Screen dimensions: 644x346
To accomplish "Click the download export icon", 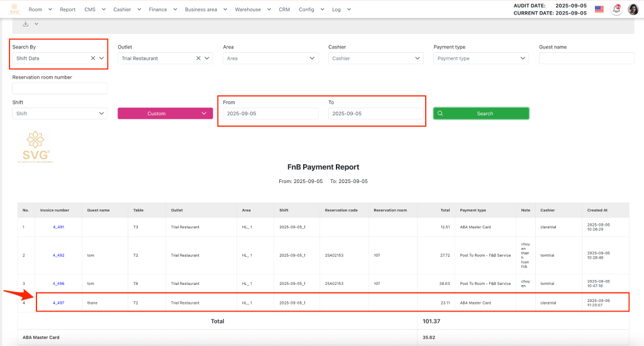I will pos(26,24).
